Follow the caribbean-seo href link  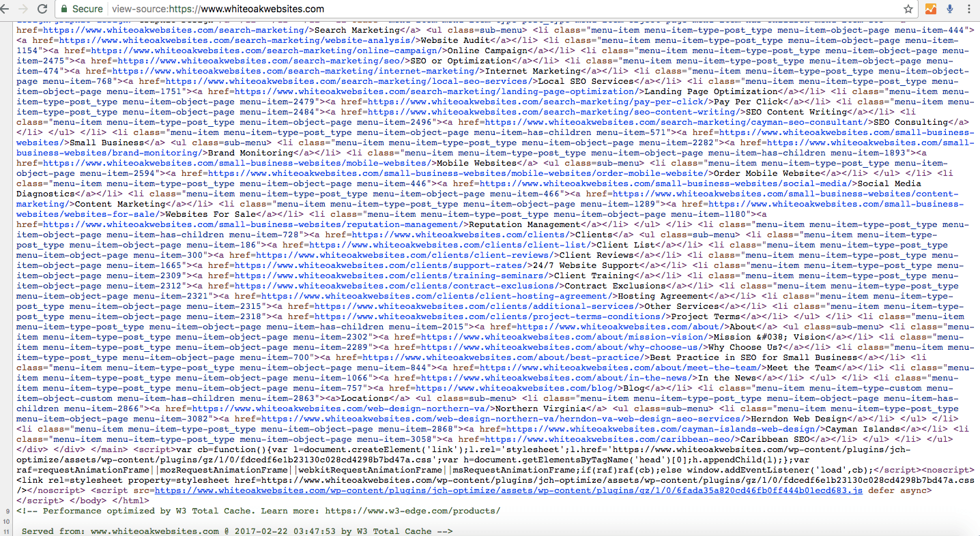click(x=611, y=439)
